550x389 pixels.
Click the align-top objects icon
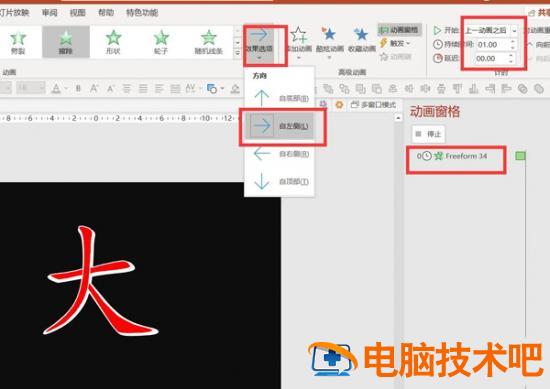tap(457, 89)
